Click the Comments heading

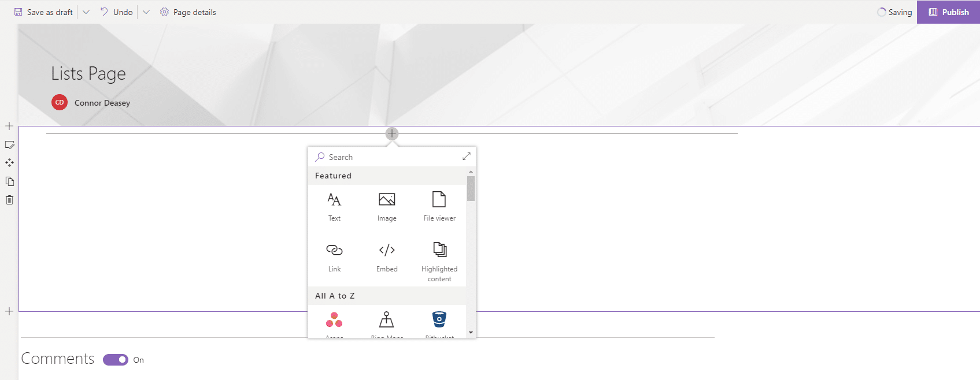coord(58,359)
